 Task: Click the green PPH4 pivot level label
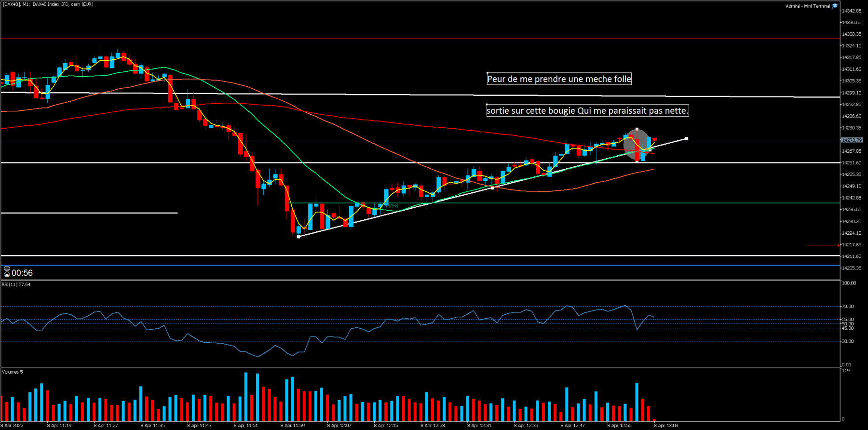pyautogui.click(x=393, y=206)
